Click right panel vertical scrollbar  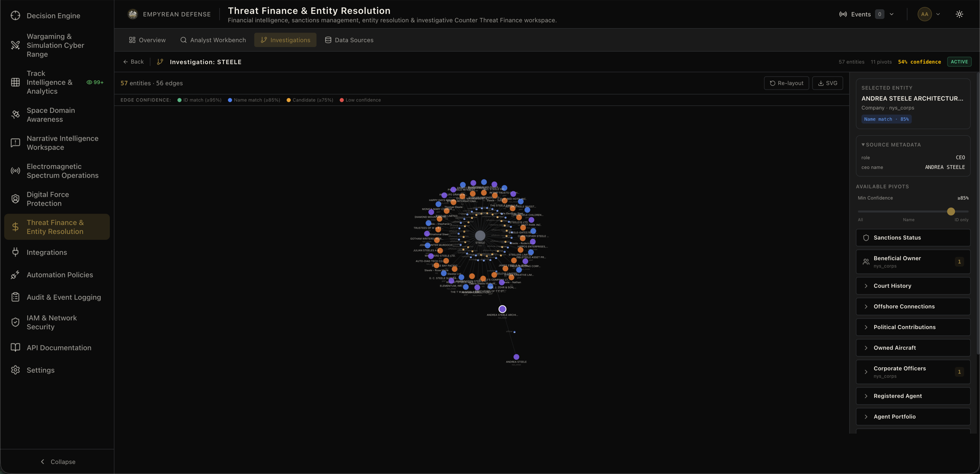[978, 213]
